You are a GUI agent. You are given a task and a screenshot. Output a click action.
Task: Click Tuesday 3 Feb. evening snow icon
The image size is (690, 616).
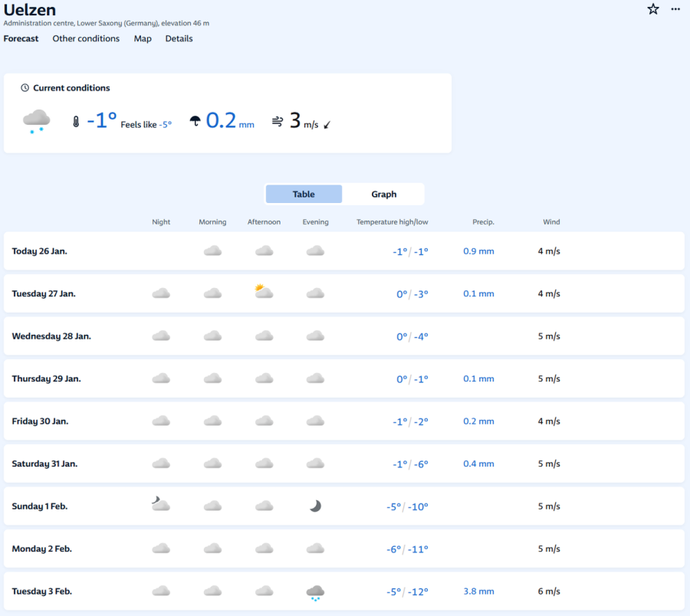315,592
